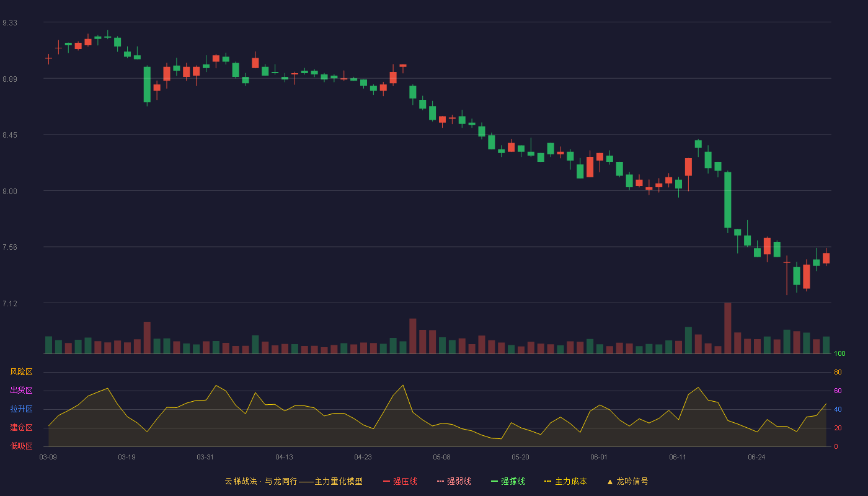This screenshot has height=496, width=868.
Task: Click the blue 40 indicator axis label
Action: 838,409
